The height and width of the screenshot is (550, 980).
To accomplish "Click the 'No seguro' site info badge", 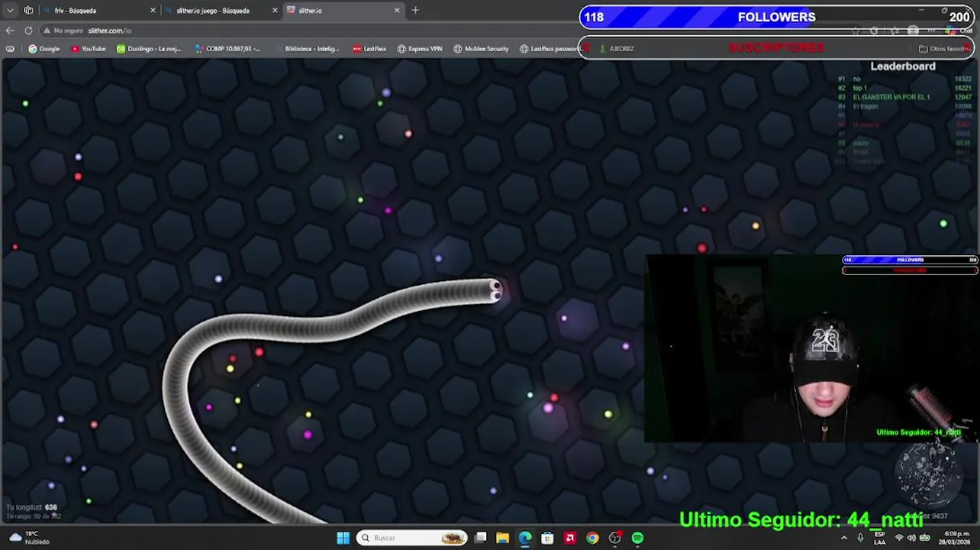I will point(63,31).
